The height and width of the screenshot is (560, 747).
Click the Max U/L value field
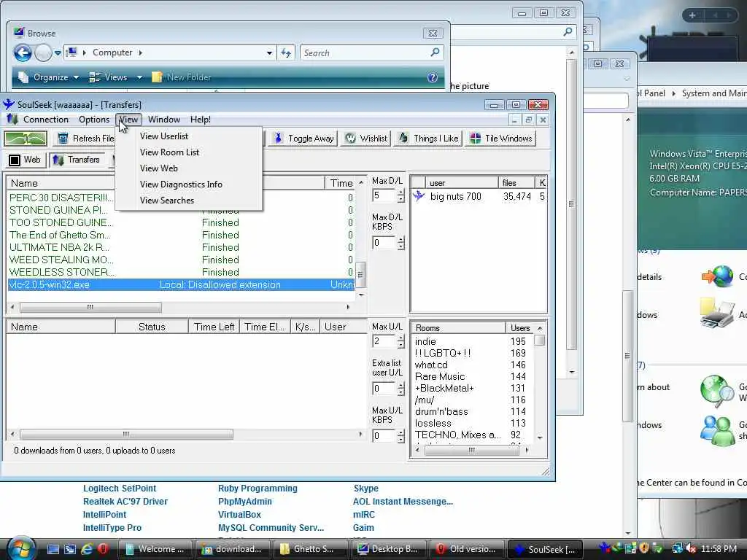click(x=384, y=341)
